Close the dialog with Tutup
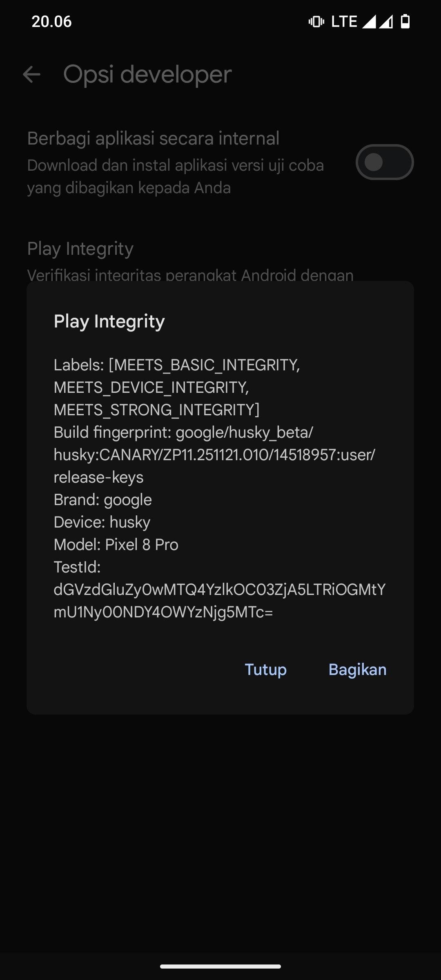Image resolution: width=441 pixels, height=980 pixels. point(265,670)
